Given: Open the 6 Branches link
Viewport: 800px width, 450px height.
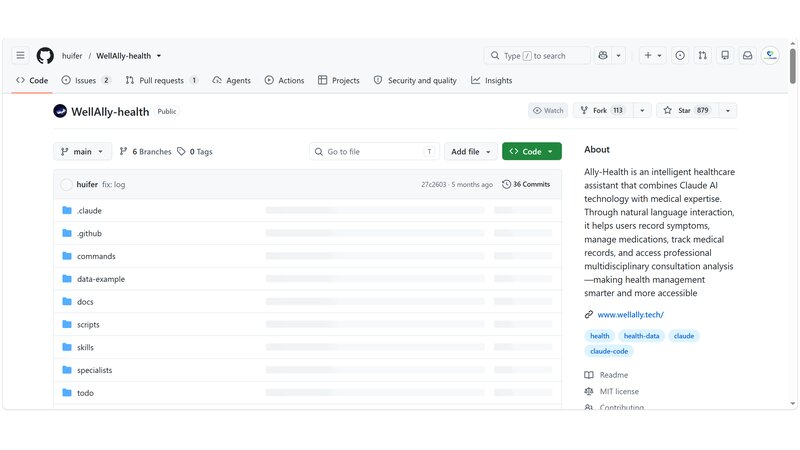Looking at the screenshot, I should tap(145, 152).
